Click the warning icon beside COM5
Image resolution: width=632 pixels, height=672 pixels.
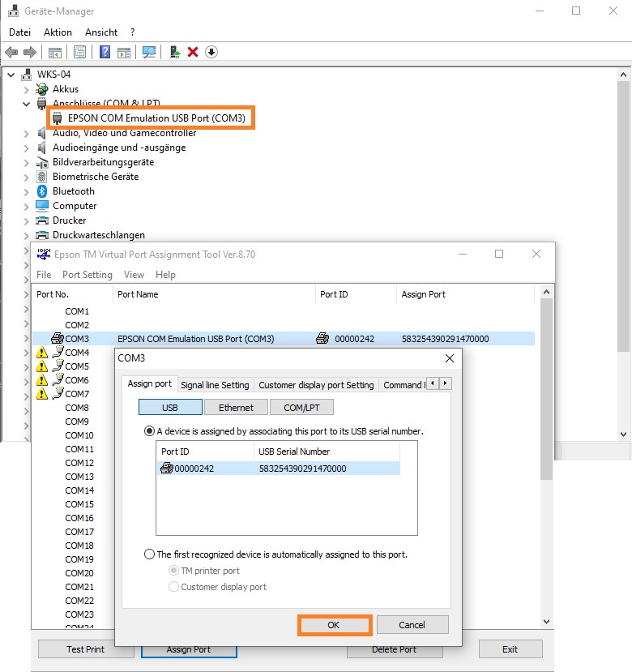pos(41,366)
